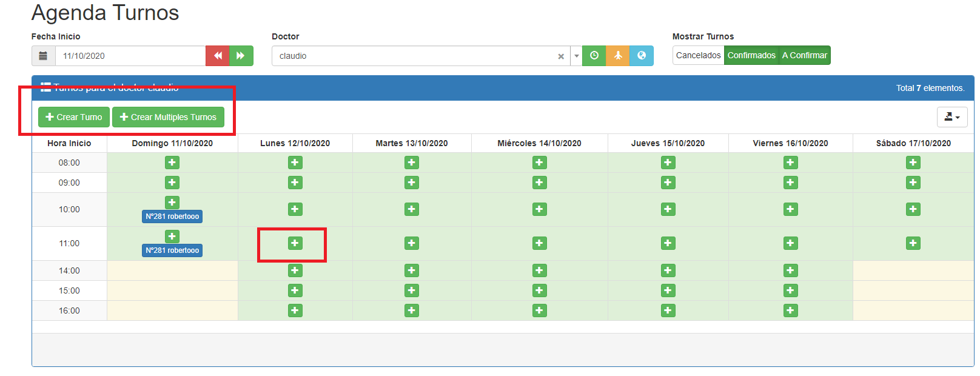Click the Fecha Inicio date field
The height and width of the screenshot is (376, 980).
[x=130, y=56]
